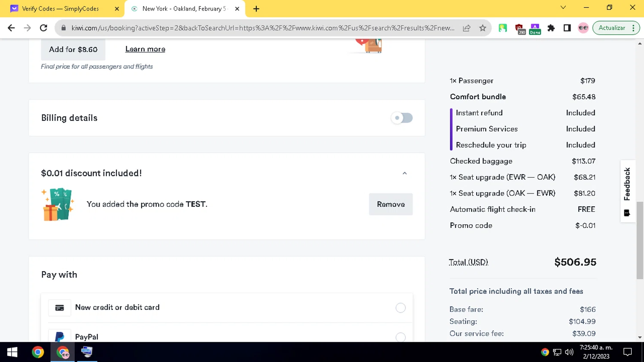The height and width of the screenshot is (362, 644).
Task: Open the taskbar clock and calendar
Action: tap(596, 352)
